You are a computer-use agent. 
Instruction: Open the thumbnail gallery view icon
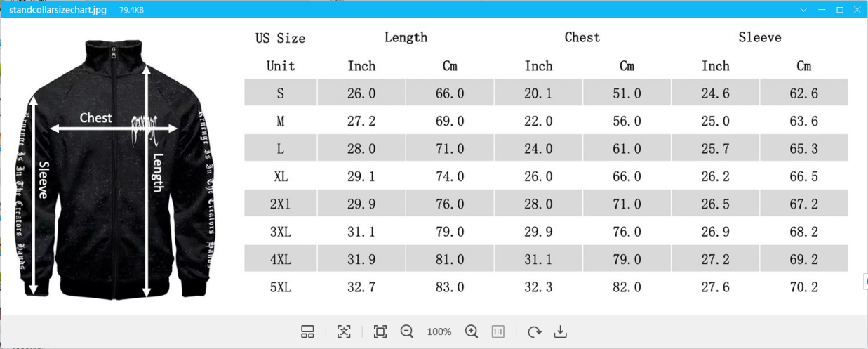[x=307, y=331]
